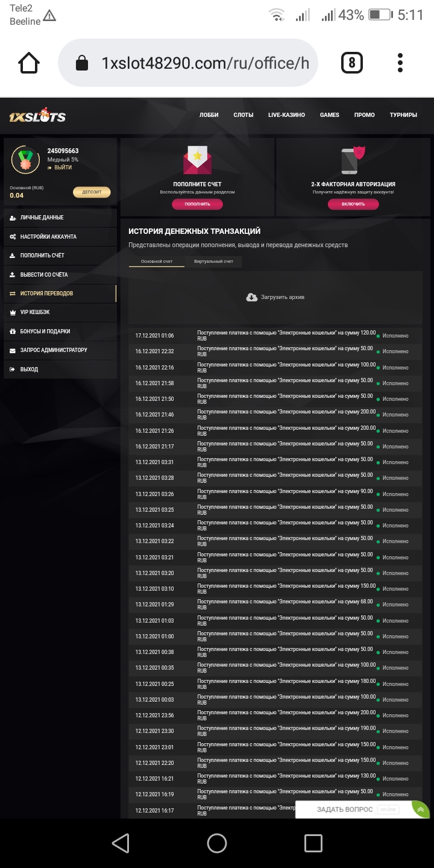Tap the Android home circle button
The width and height of the screenshot is (434, 868).
(217, 843)
